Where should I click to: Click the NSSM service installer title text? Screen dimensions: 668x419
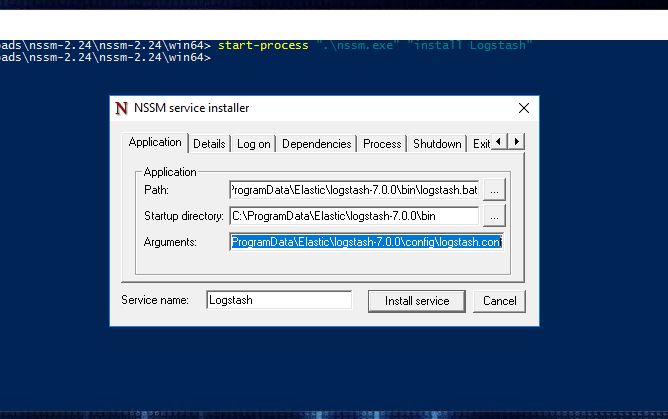[191, 108]
